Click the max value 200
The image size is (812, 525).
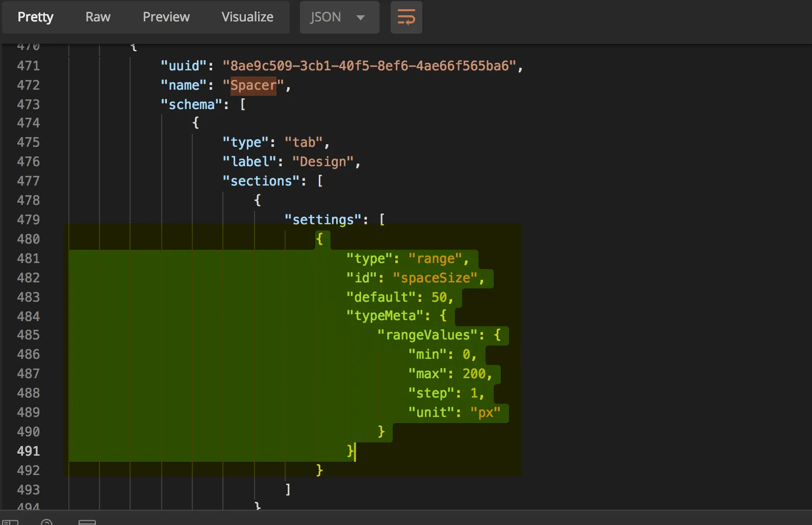click(474, 374)
